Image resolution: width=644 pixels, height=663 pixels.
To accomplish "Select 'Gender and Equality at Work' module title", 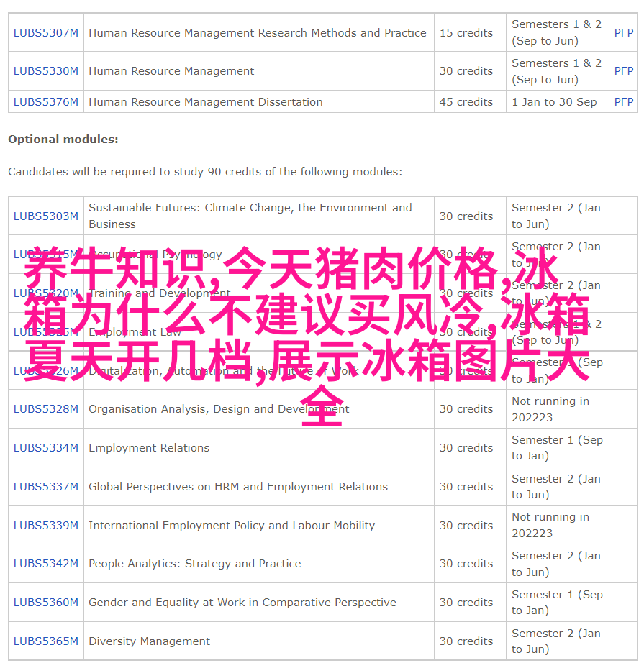I will (x=242, y=602).
